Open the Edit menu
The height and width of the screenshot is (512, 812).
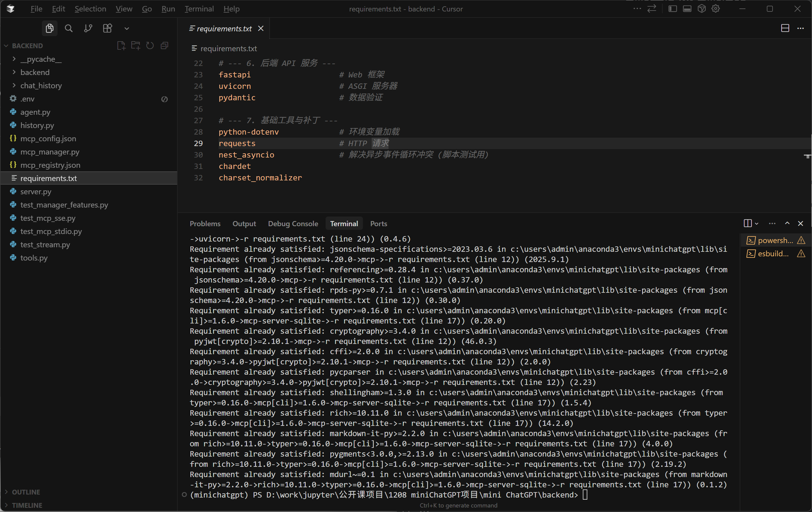point(58,9)
